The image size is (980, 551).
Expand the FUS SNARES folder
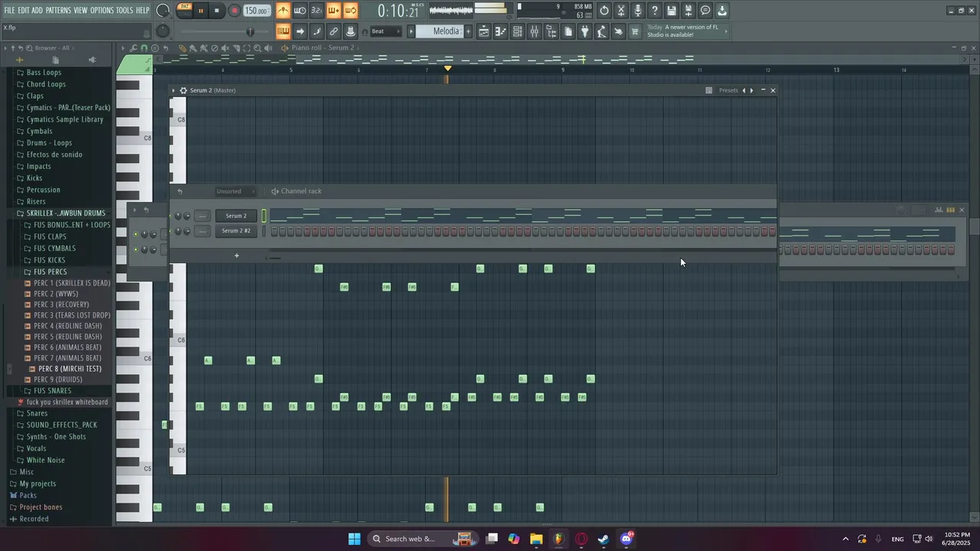tap(52, 391)
